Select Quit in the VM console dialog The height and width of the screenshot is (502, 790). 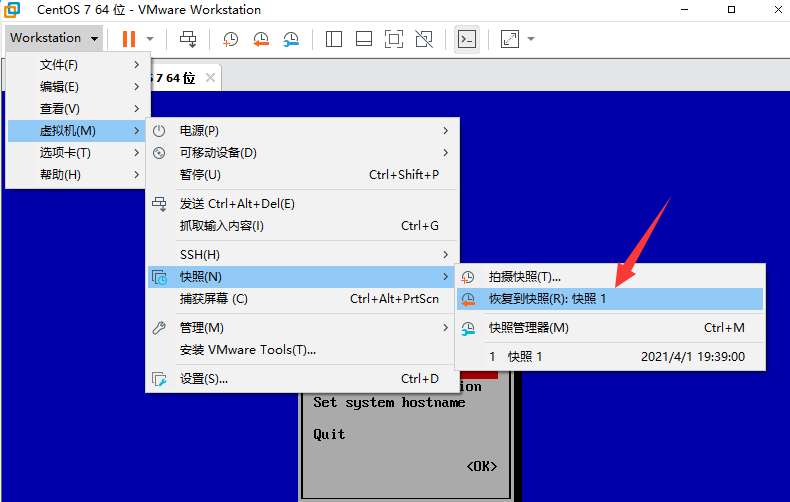[x=329, y=434]
